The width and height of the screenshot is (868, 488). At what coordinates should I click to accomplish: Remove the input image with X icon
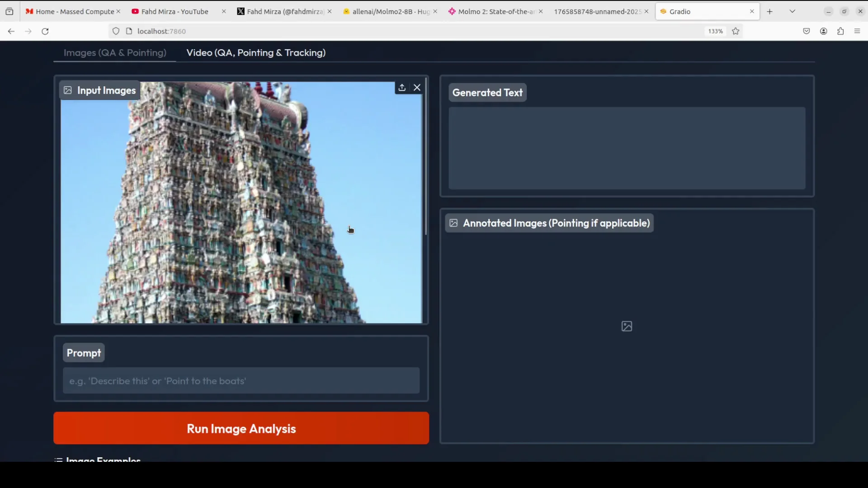pos(417,88)
